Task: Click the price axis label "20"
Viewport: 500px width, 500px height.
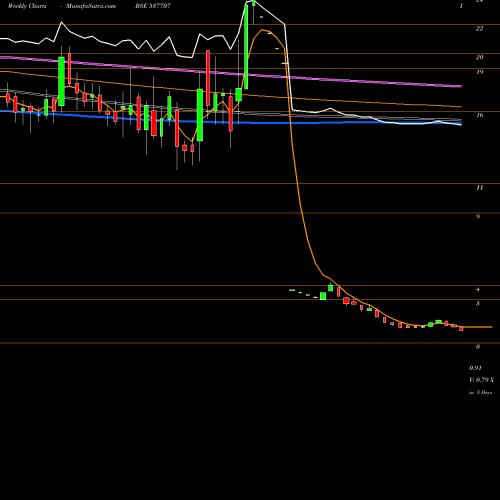Action: tap(479, 57)
